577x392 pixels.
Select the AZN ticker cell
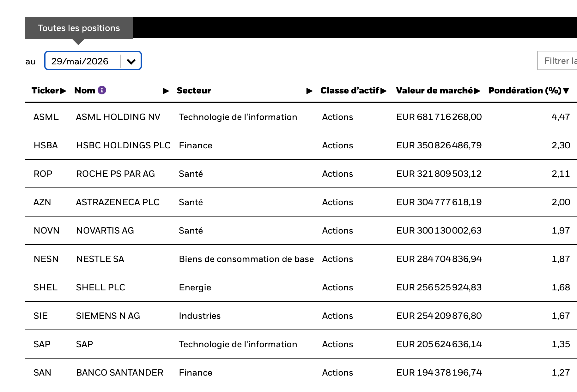42,202
